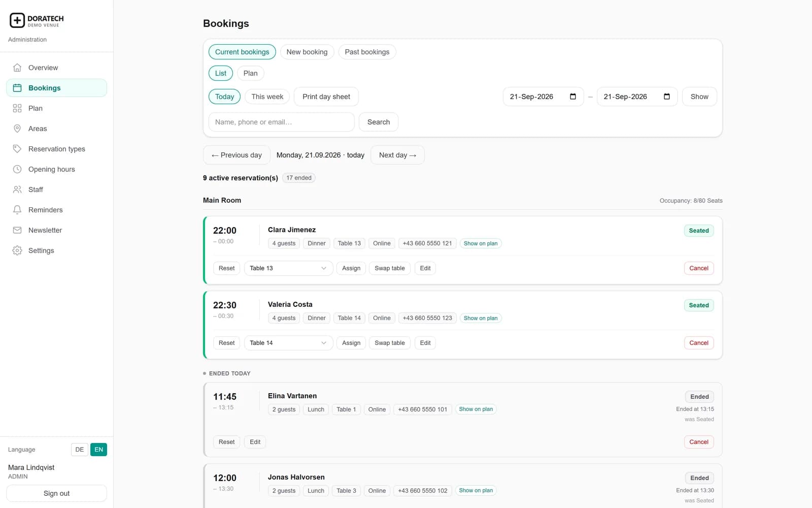The width and height of the screenshot is (812, 508).
Task: Open the Past bookings tab
Action: point(367,52)
